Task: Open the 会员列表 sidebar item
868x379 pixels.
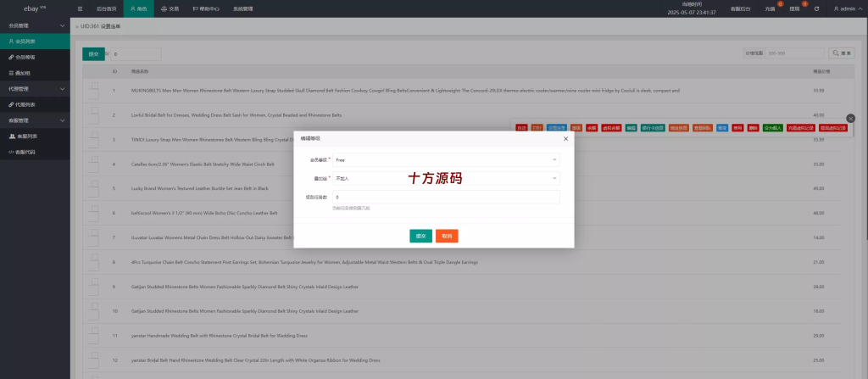Action: point(35,41)
